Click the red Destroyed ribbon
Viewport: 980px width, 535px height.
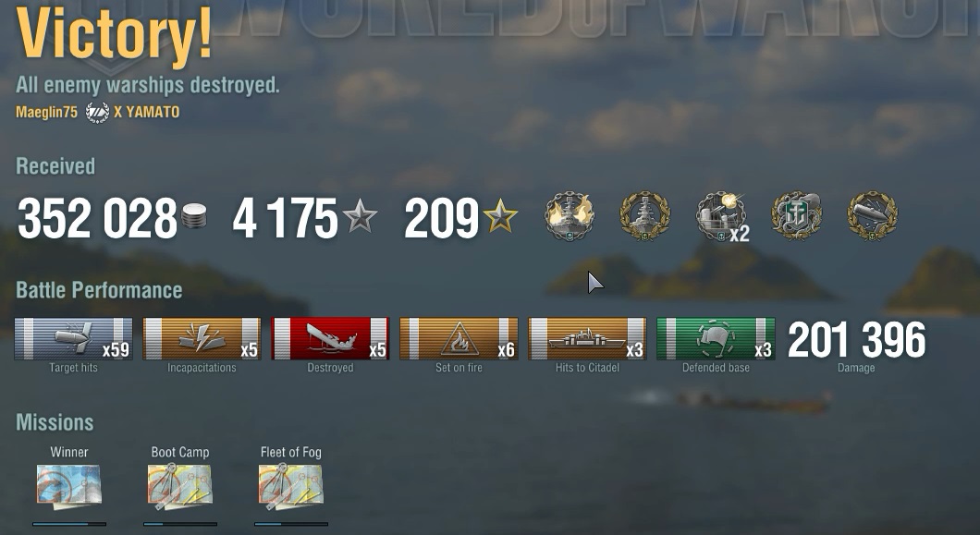point(330,339)
